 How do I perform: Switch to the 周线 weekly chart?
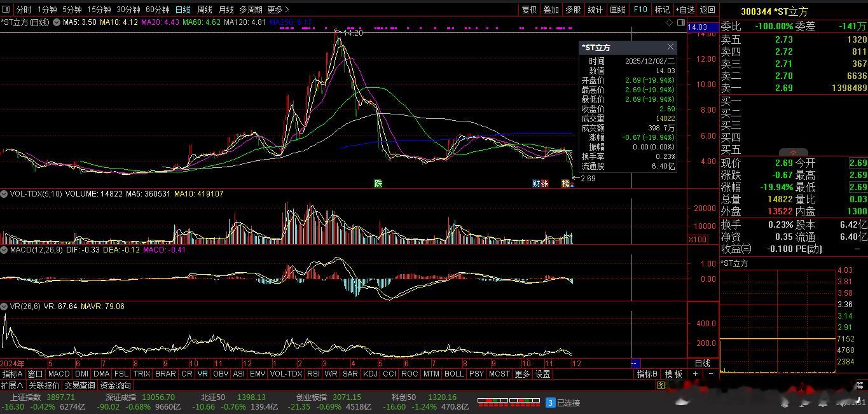pyautogui.click(x=204, y=10)
